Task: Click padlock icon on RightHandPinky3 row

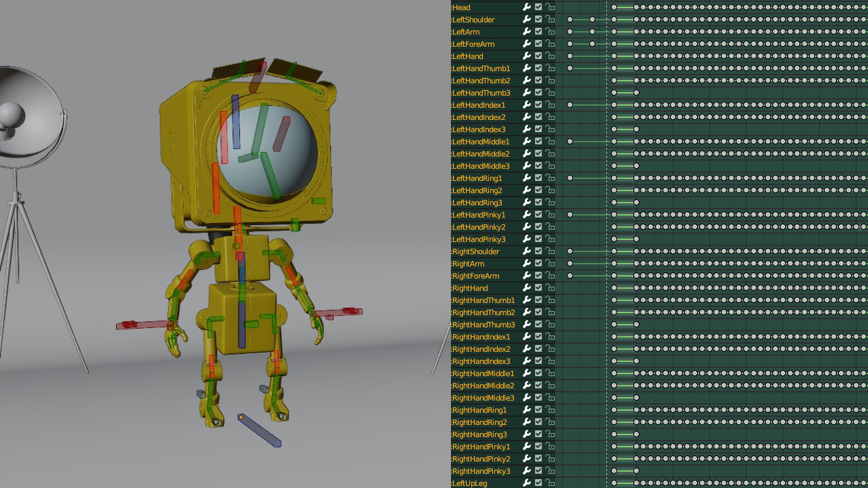Action: (550, 470)
